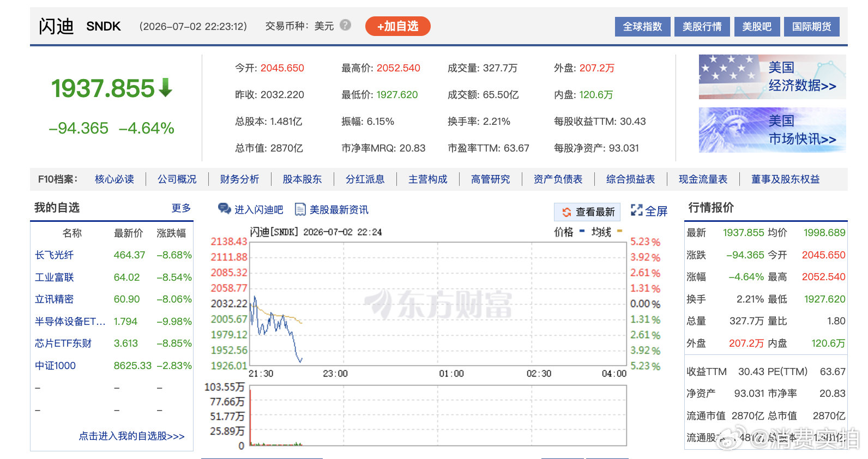Image resolution: width=868 pixels, height=459 pixels.
Task: Open the 美国市场快讯 banner
Action: (772, 130)
